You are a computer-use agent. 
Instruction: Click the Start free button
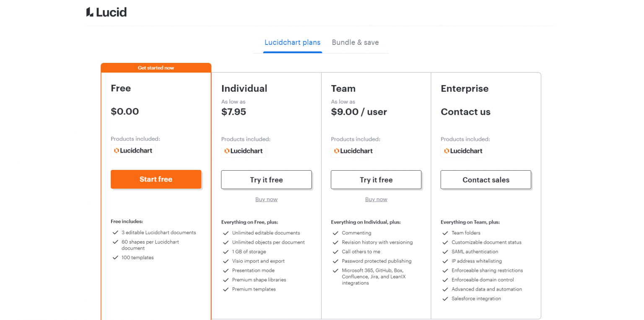point(156,179)
